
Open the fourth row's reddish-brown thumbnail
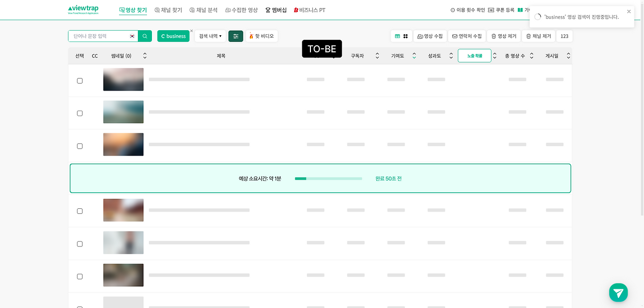tap(123, 210)
